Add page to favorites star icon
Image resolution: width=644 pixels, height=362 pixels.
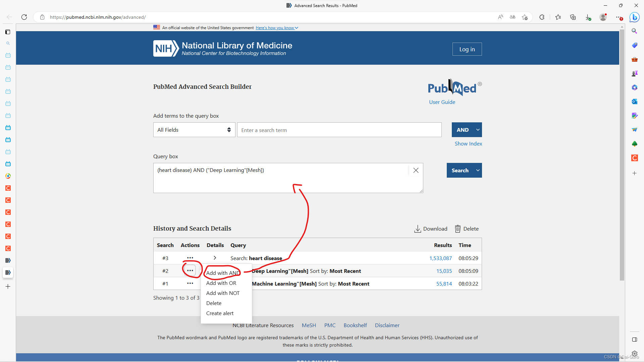[x=525, y=17]
